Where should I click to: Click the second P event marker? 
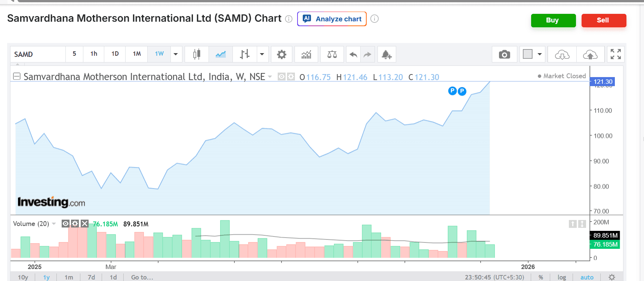(x=462, y=91)
